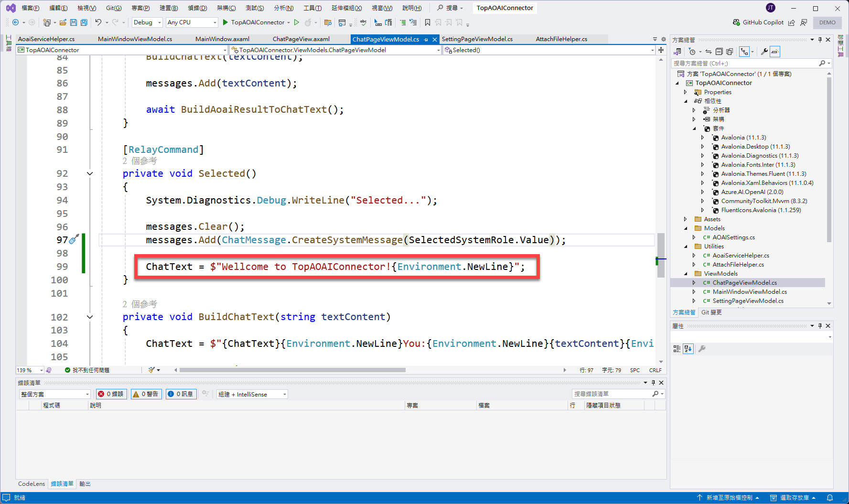Click the comment out selected lines icon

pyautogui.click(x=403, y=22)
